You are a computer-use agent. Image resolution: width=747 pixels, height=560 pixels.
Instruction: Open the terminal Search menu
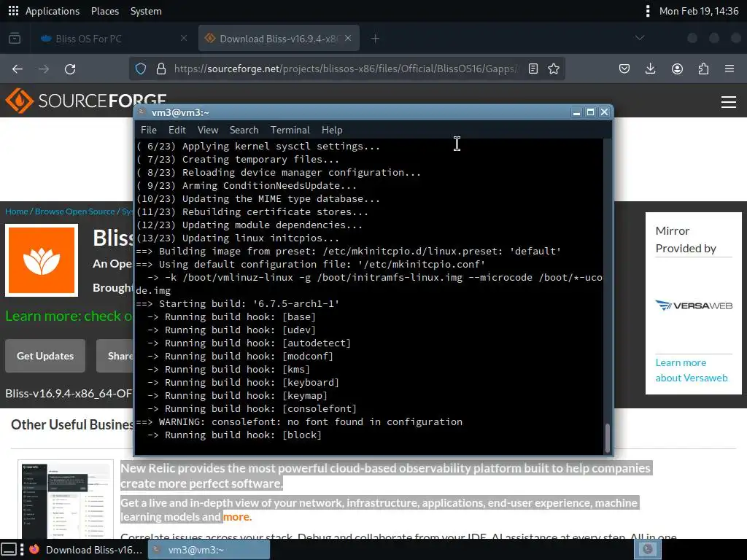pyautogui.click(x=244, y=130)
